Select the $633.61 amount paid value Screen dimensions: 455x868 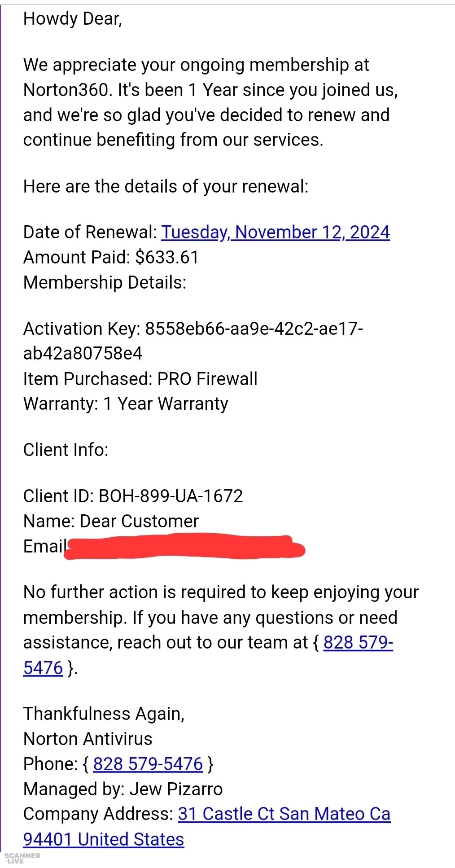click(x=167, y=258)
